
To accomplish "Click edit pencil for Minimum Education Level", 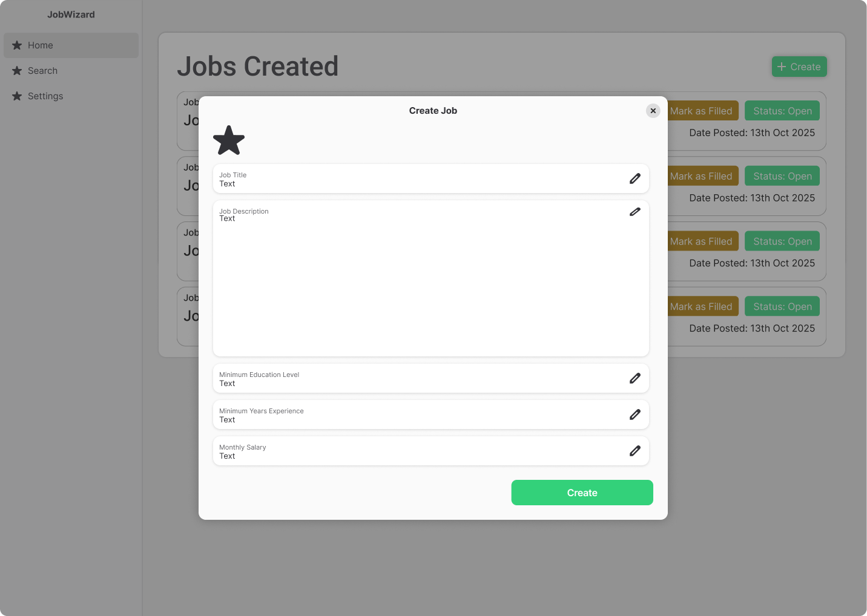I will (x=635, y=378).
